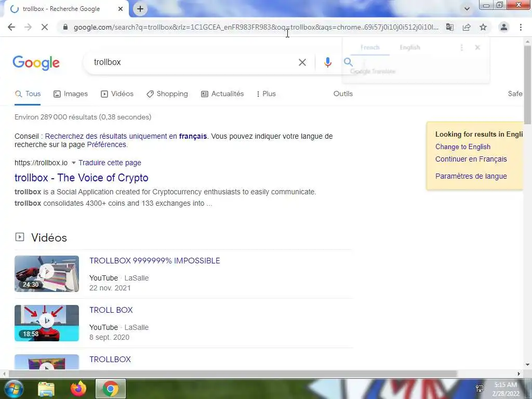The height and width of the screenshot is (399, 532).
Task: Open TROLLBOX 9999999% IMPOSSIBLE video link
Action: (155, 261)
